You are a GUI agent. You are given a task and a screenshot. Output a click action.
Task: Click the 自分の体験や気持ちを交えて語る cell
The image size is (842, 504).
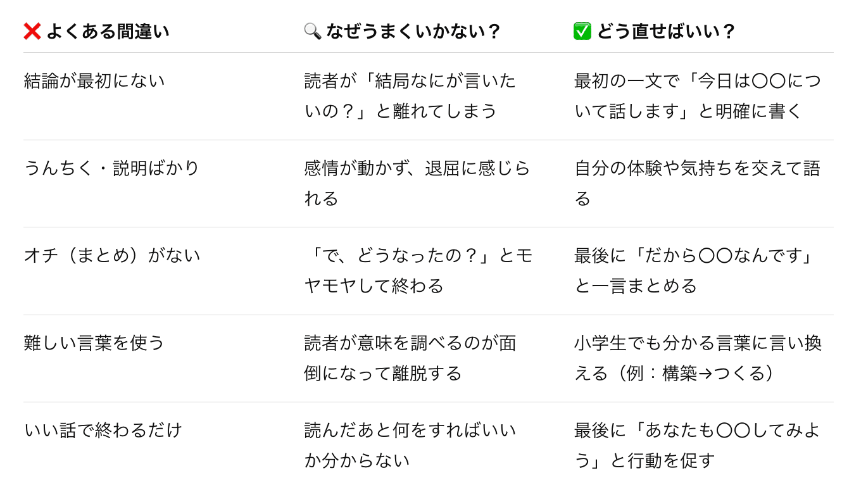pyautogui.click(x=696, y=184)
